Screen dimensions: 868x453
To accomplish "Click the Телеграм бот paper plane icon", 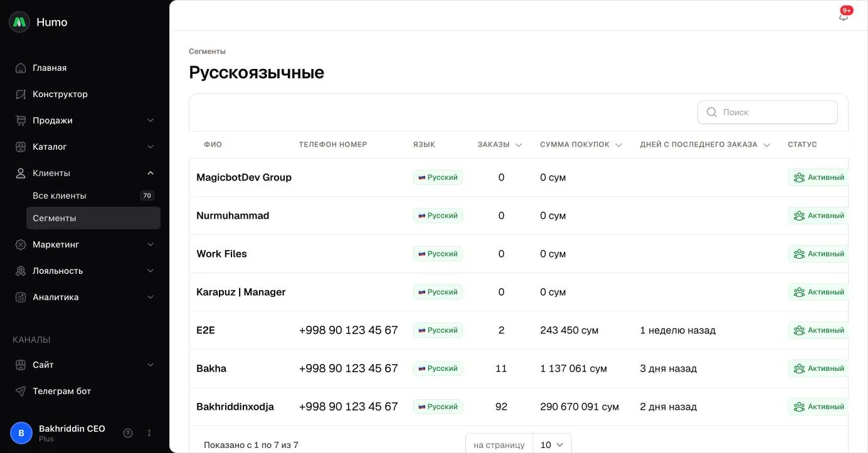I will 21,391.
